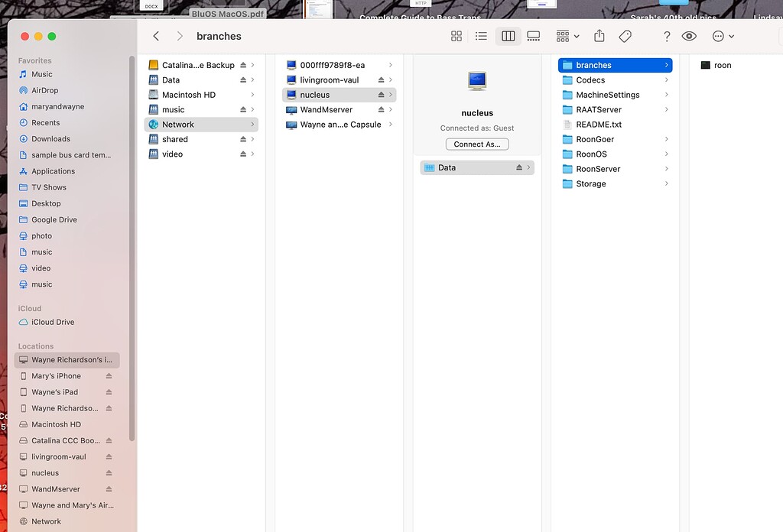This screenshot has height=532, width=783.
Task: Go back with the left chevron
Action: point(156,36)
